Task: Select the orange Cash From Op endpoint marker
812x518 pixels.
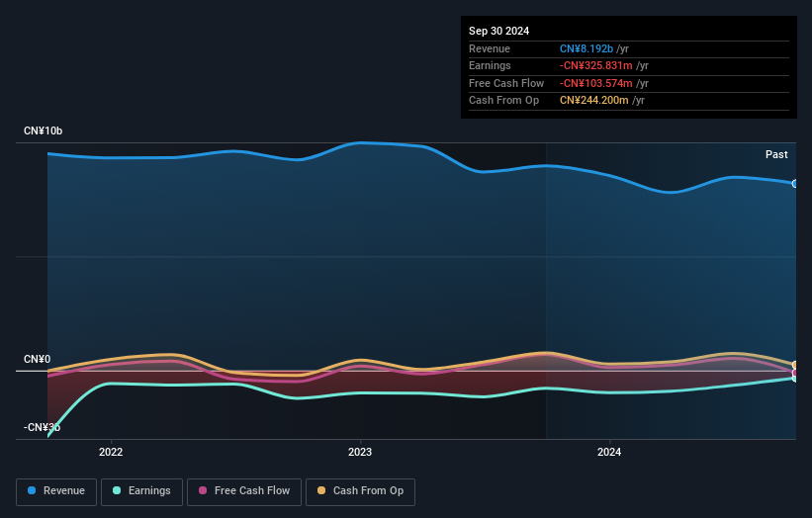Action: (x=795, y=366)
